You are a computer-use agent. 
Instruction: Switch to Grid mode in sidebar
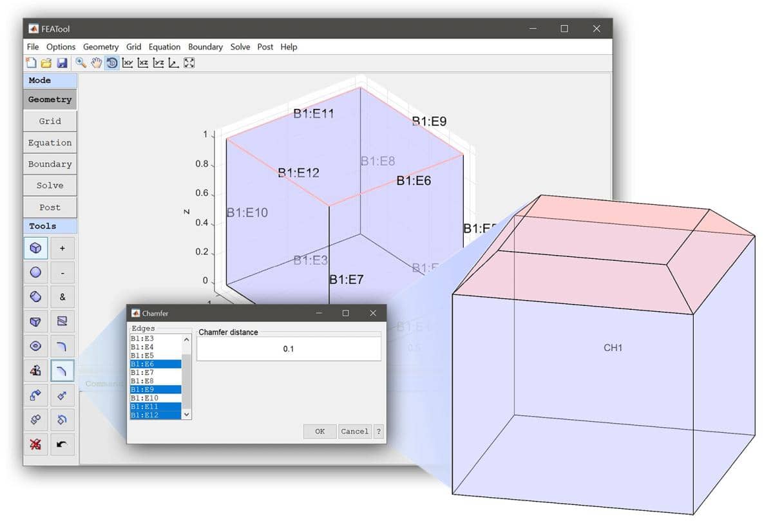50,121
